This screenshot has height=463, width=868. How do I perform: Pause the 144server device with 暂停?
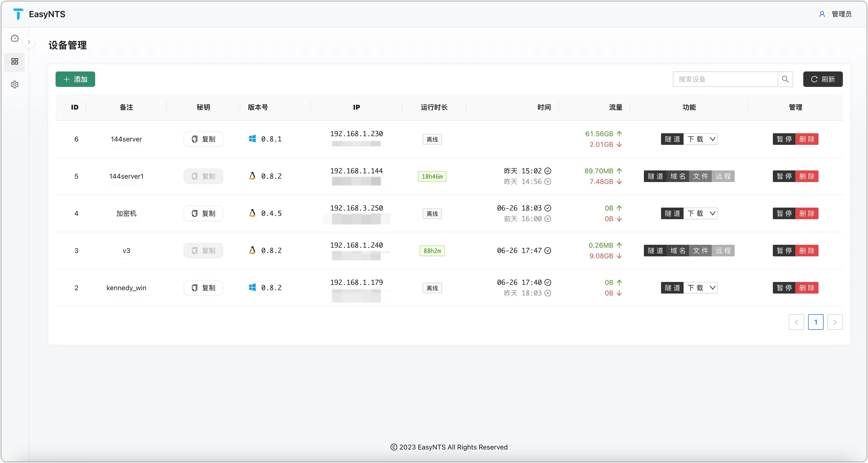point(784,139)
